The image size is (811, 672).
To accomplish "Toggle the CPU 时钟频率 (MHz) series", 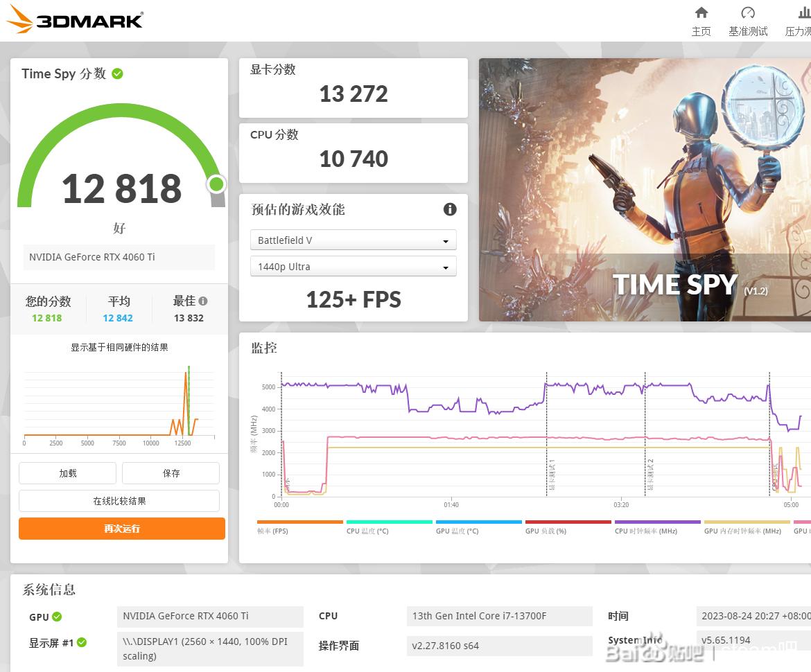I will coord(657,527).
